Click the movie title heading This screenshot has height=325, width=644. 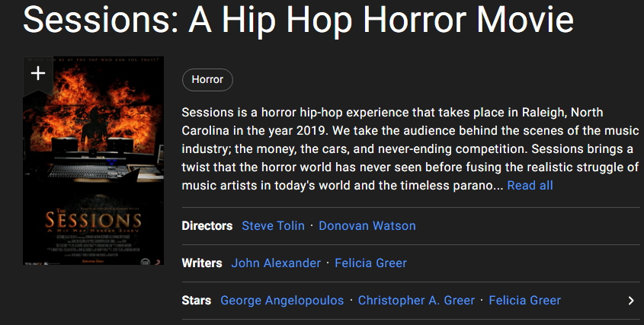tap(298, 21)
